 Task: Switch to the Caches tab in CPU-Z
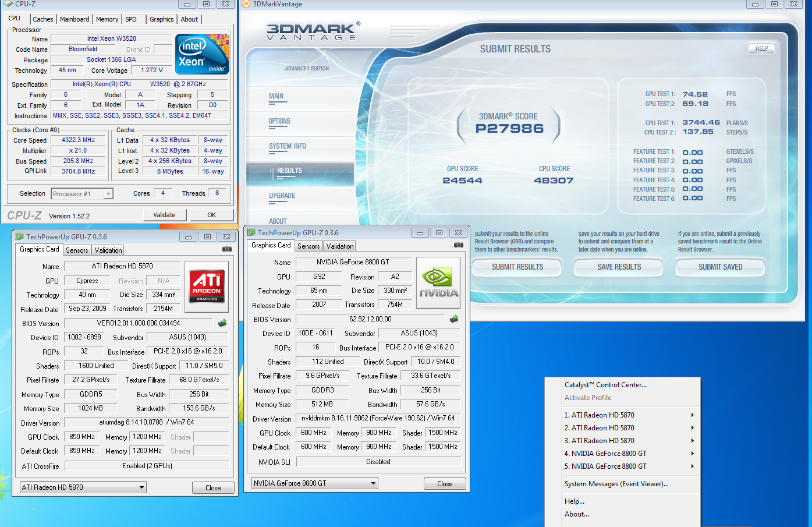click(x=42, y=19)
